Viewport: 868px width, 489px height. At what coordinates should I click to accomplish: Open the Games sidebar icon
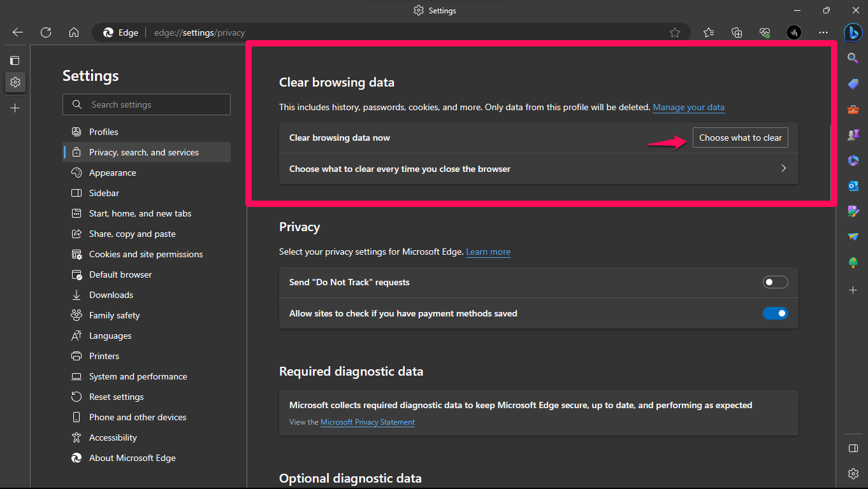[x=853, y=134]
